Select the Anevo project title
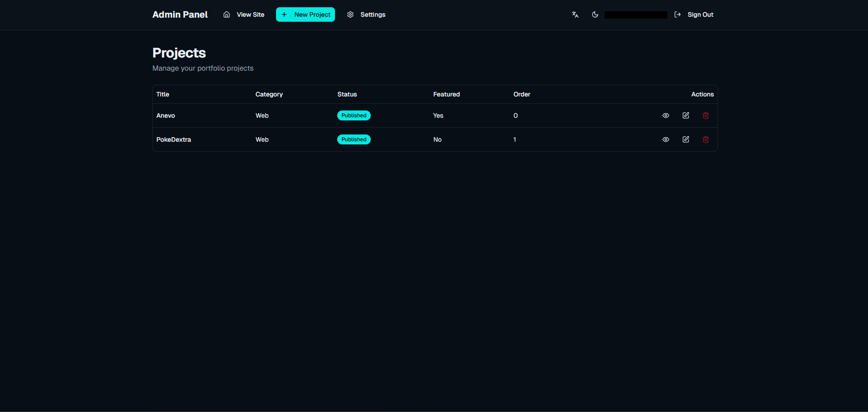Viewport: 868px width, 412px height. (165, 115)
